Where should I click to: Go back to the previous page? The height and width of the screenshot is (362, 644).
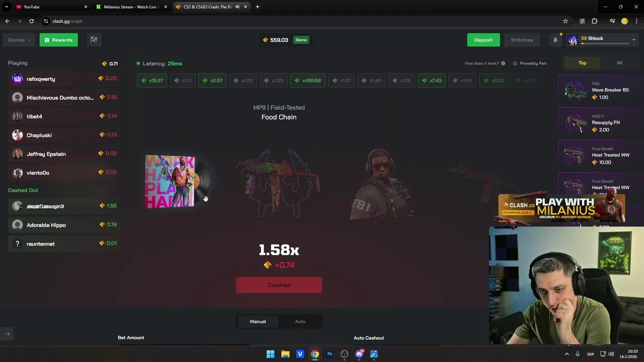(7, 21)
